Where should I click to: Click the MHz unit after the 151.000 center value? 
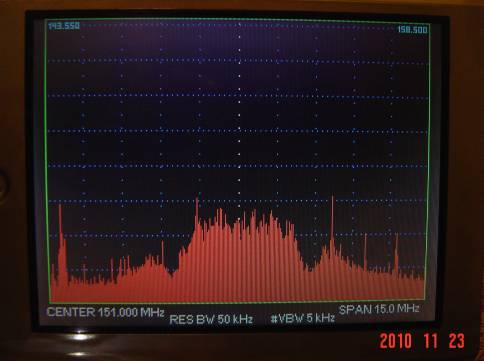[x=152, y=312]
